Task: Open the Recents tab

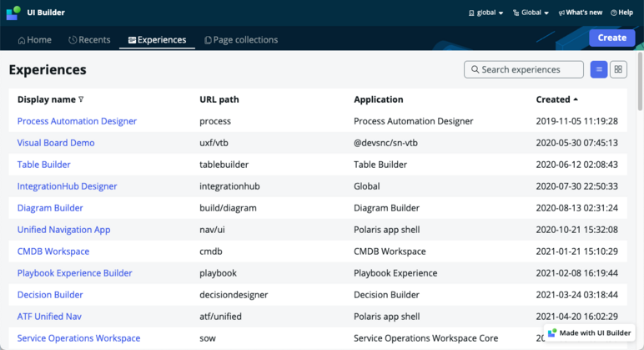Action: click(x=89, y=40)
